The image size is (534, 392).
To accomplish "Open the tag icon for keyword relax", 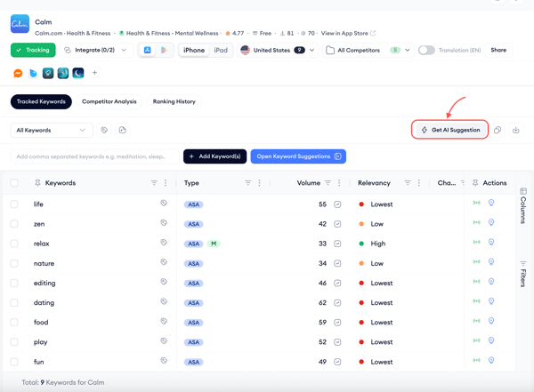I will (164, 243).
